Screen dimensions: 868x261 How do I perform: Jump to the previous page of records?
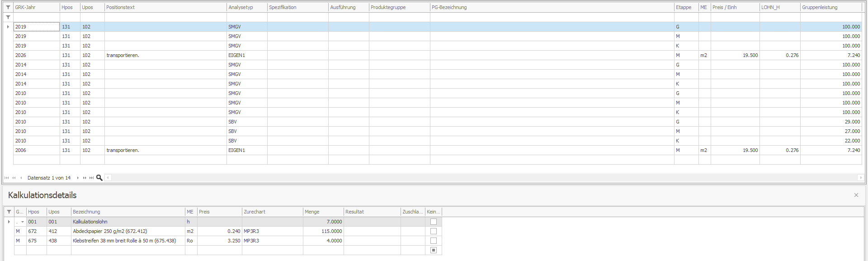coord(14,178)
